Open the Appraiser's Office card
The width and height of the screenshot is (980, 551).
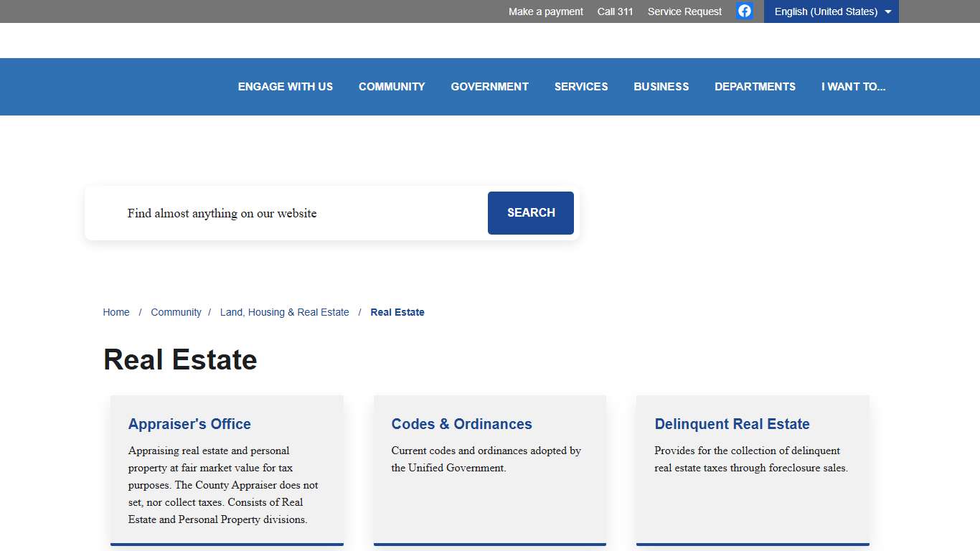coord(189,424)
